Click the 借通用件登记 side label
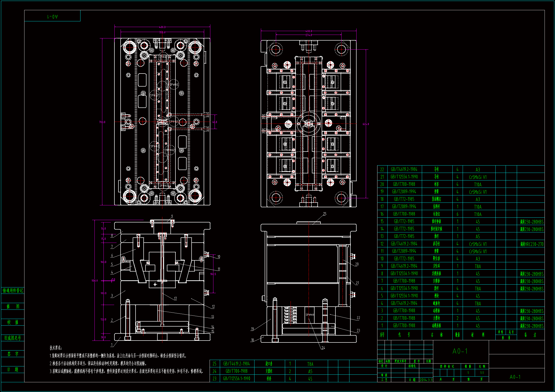Screen dimensions: 555x392 pyautogui.click(x=13, y=291)
